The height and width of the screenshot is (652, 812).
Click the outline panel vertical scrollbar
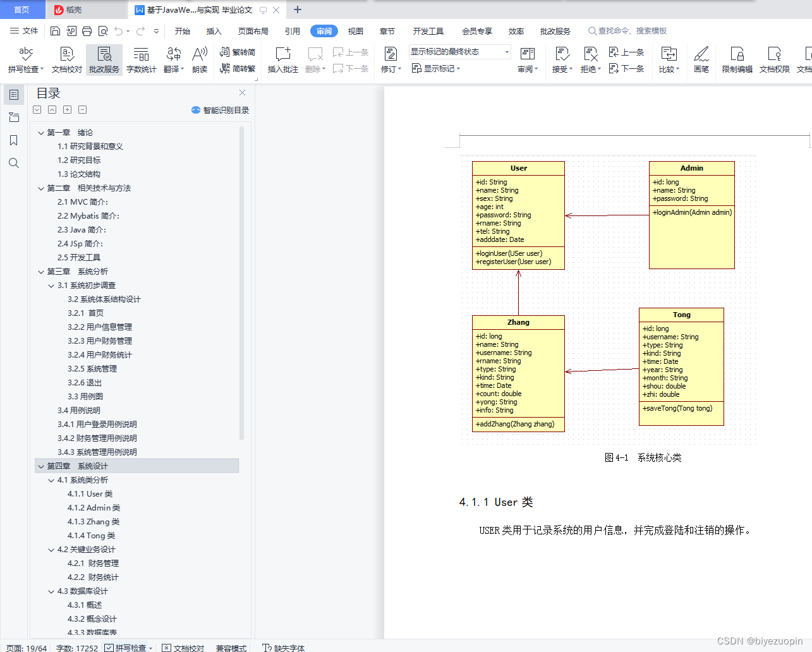pyautogui.click(x=241, y=283)
